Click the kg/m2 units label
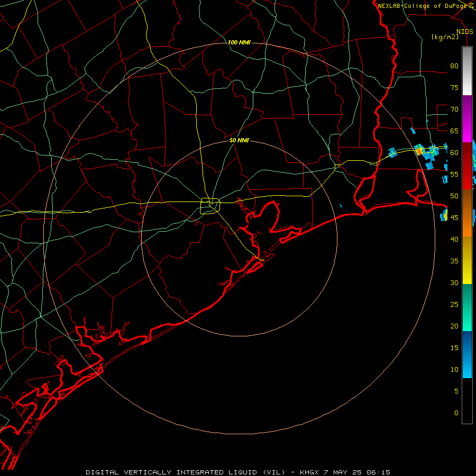 tap(445, 37)
